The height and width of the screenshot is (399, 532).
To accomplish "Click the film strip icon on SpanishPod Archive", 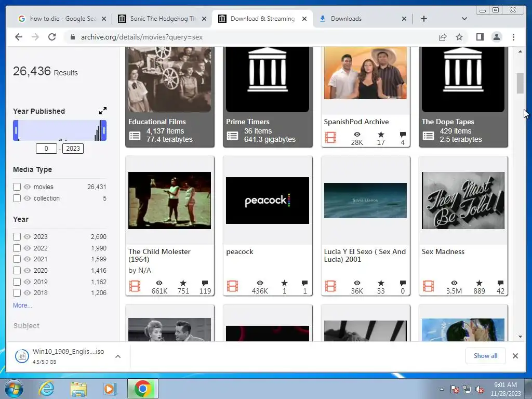I will point(330,137).
